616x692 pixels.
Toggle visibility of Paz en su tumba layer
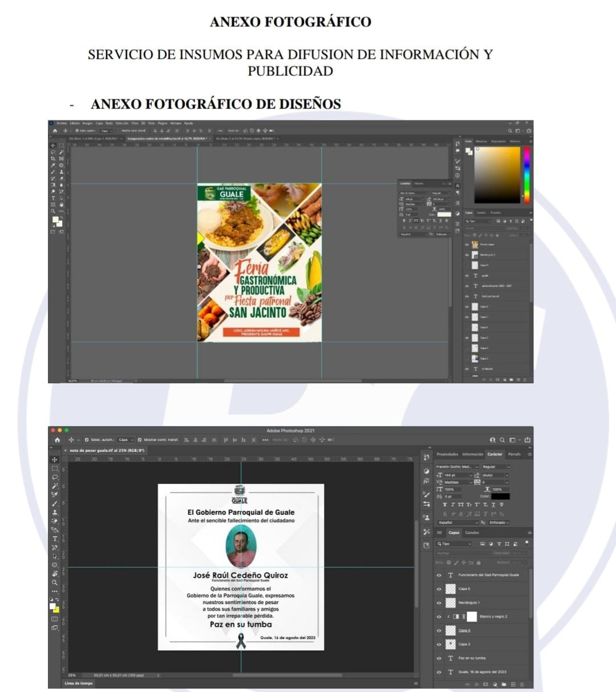pos(439,658)
